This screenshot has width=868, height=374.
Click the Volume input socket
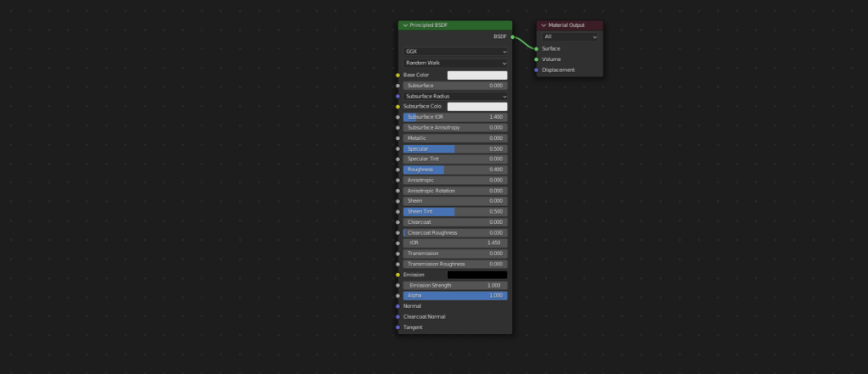(537, 59)
